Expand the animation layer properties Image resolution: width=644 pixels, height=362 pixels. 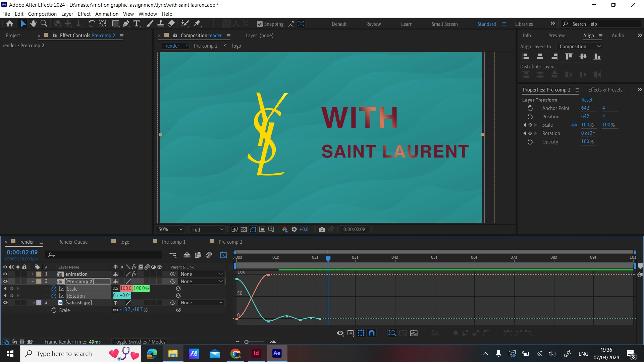coord(33,274)
